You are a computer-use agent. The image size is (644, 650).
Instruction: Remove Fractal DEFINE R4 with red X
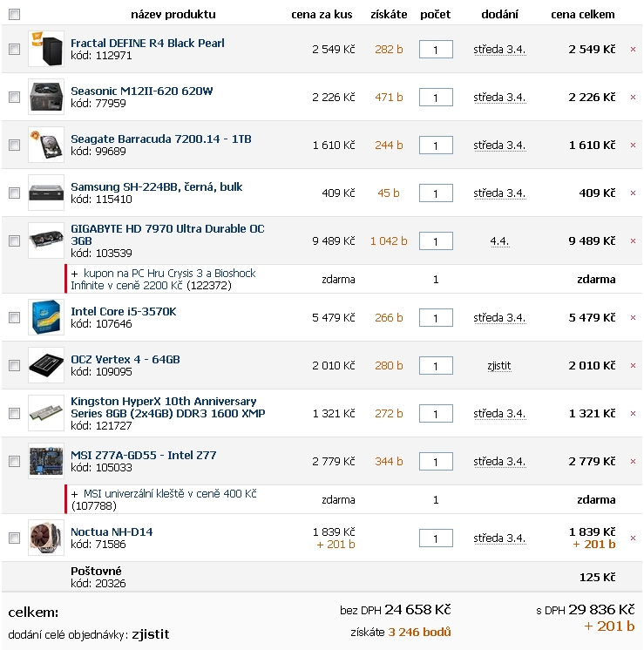pyautogui.click(x=633, y=50)
